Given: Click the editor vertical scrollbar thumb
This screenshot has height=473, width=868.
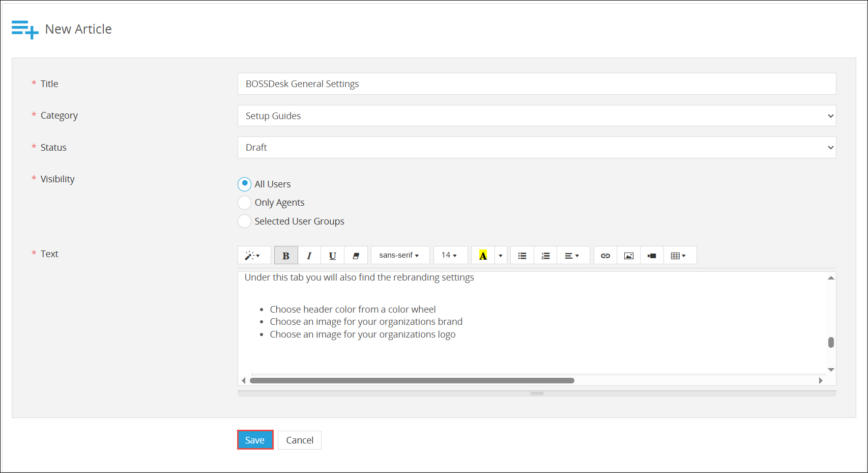Looking at the screenshot, I should click(831, 343).
